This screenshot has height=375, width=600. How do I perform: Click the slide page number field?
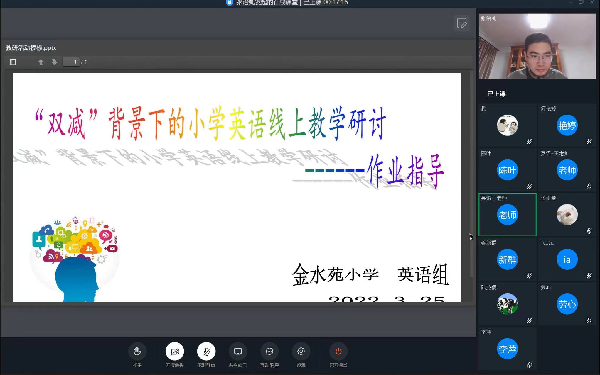(71, 62)
